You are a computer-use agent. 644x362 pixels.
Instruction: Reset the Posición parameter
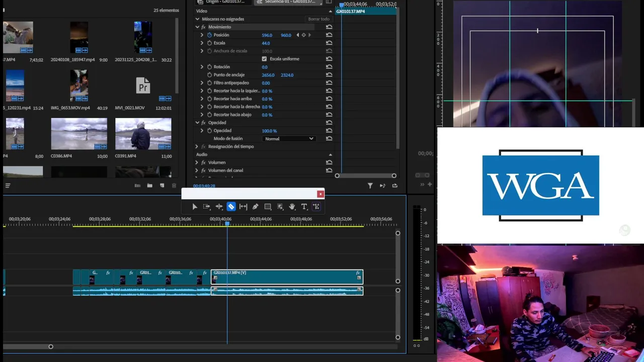click(329, 35)
